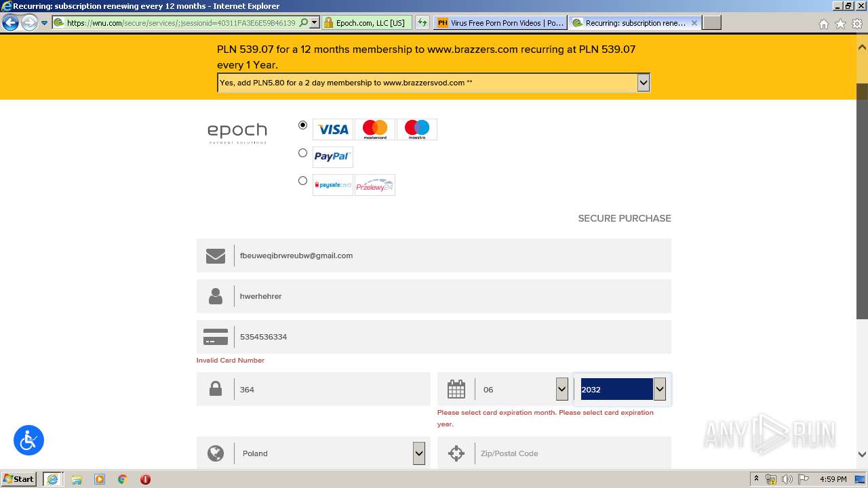This screenshot has width=868, height=488.
Task: Switch to the Virus Free Porn Videos tab
Action: point(500,22)
